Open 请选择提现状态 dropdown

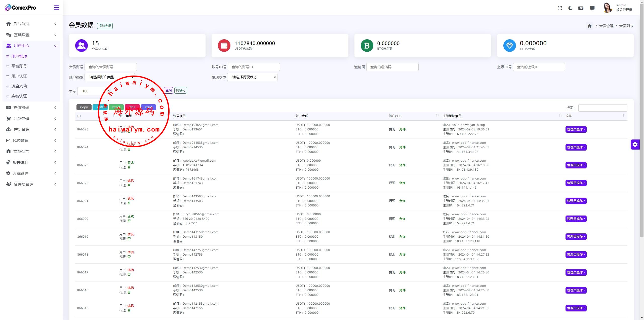tap(252, 77)
